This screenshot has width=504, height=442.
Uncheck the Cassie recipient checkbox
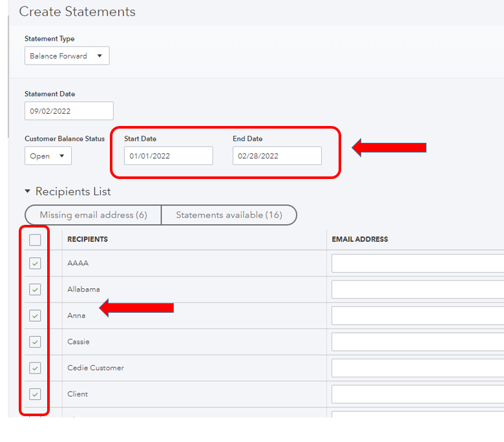(35, 342)
